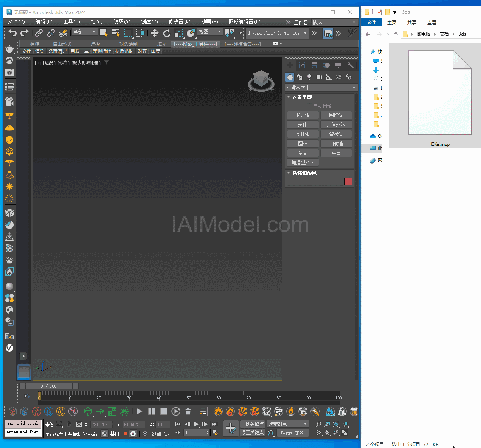
Task: Activate the Select and Move tool
Action: tap(155, 33)
